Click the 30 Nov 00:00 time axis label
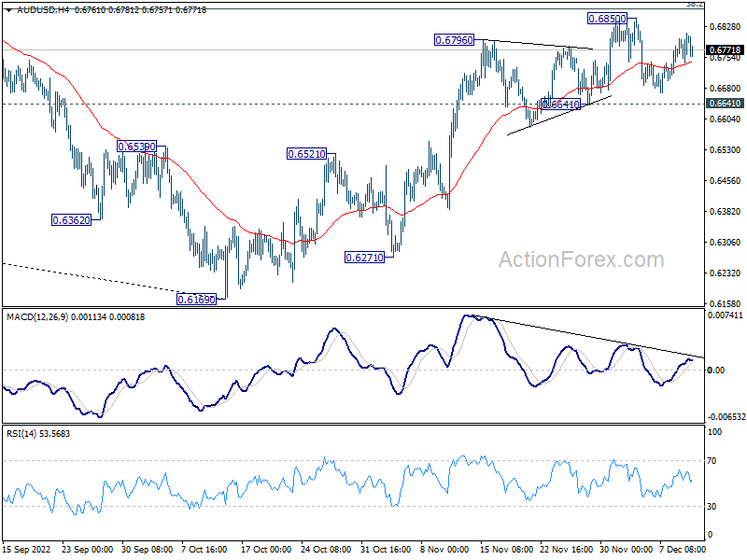This screenshot has height=560, width=747. coord(626,549)
